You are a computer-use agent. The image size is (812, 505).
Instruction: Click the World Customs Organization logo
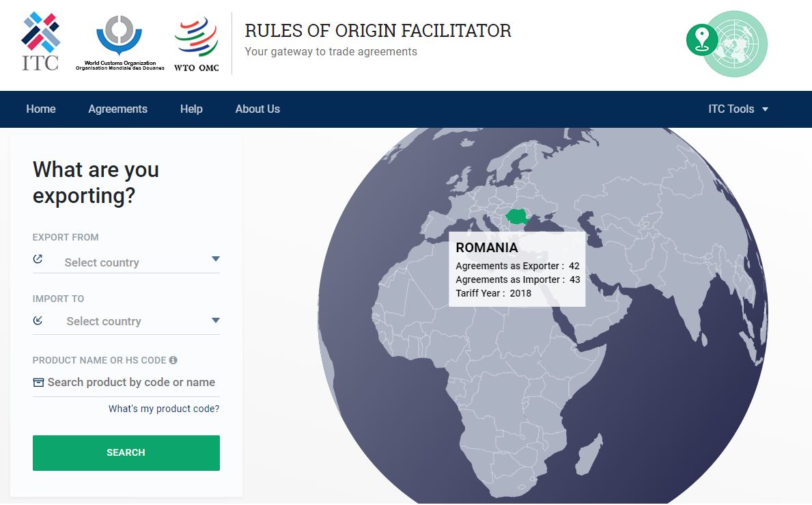[x=120, y=42]
